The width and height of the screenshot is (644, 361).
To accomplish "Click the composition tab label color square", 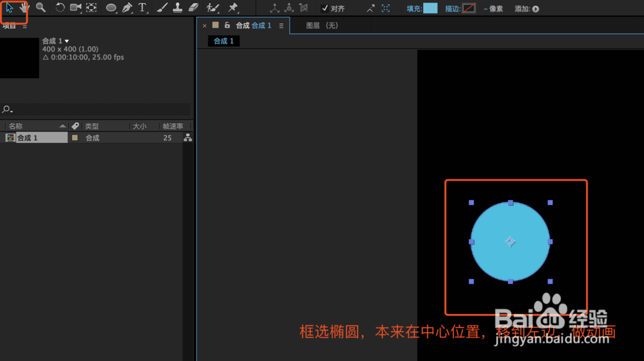I will click(x=215, y=25).
